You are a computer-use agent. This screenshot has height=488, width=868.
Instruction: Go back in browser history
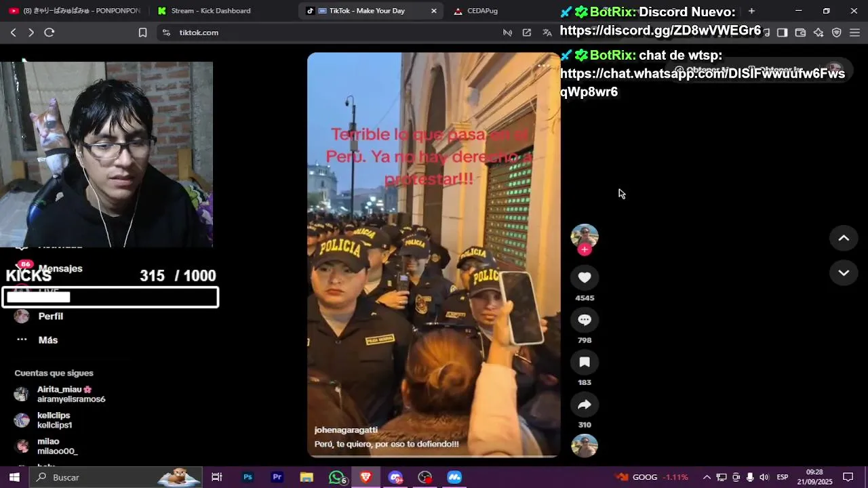coord(14,33)
